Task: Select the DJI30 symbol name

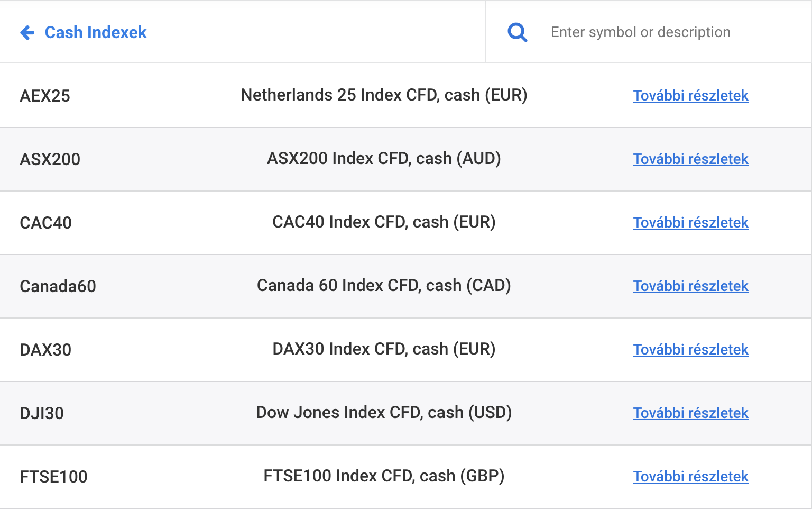Action: (42, 413)
